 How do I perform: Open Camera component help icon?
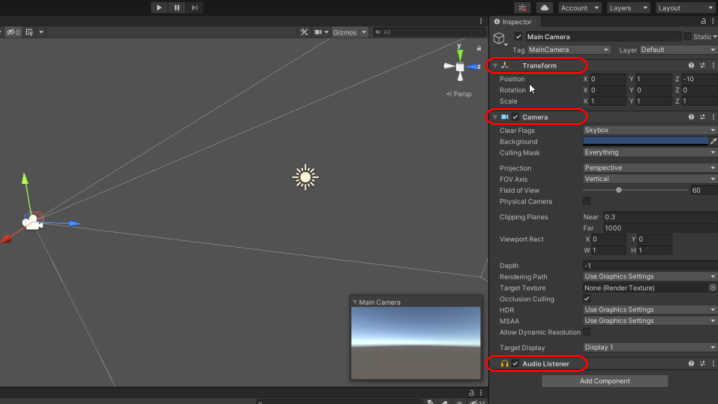pyautogui.click(x=691, y=117)
